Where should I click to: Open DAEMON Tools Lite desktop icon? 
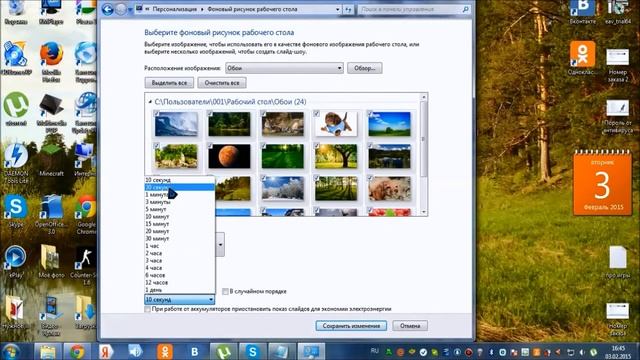(16, 162)
